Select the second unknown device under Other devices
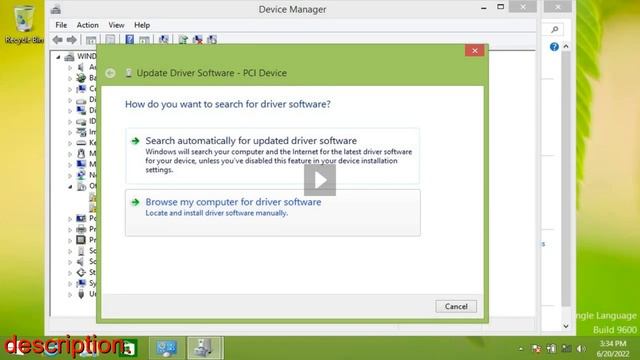Viewport: 640px width, 360px height. click(x=93, y=208)
